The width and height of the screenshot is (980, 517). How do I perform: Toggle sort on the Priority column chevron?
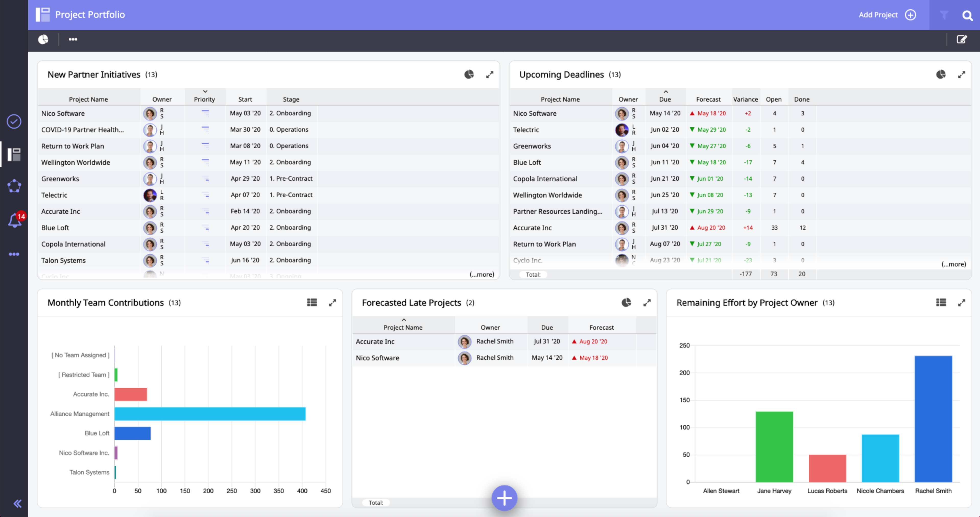tap(205, 91)
